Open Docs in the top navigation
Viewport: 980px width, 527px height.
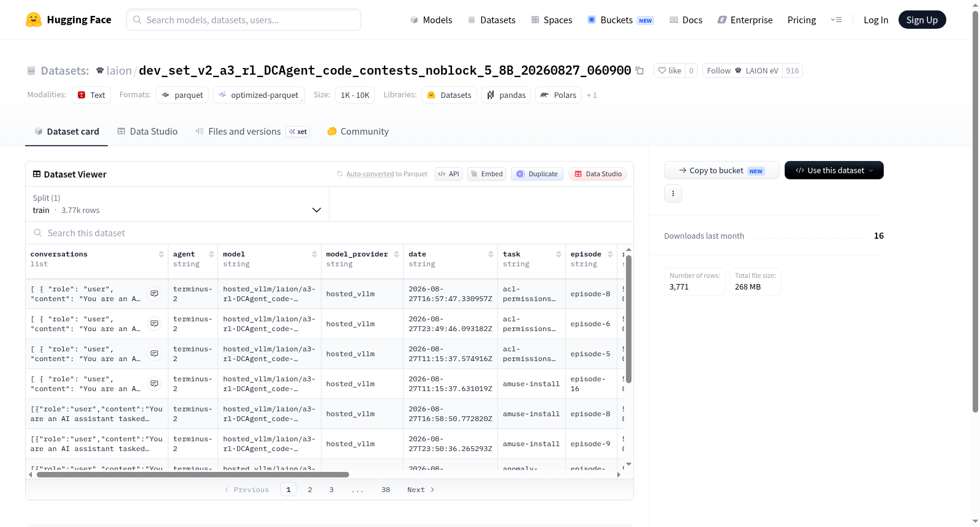686,20
